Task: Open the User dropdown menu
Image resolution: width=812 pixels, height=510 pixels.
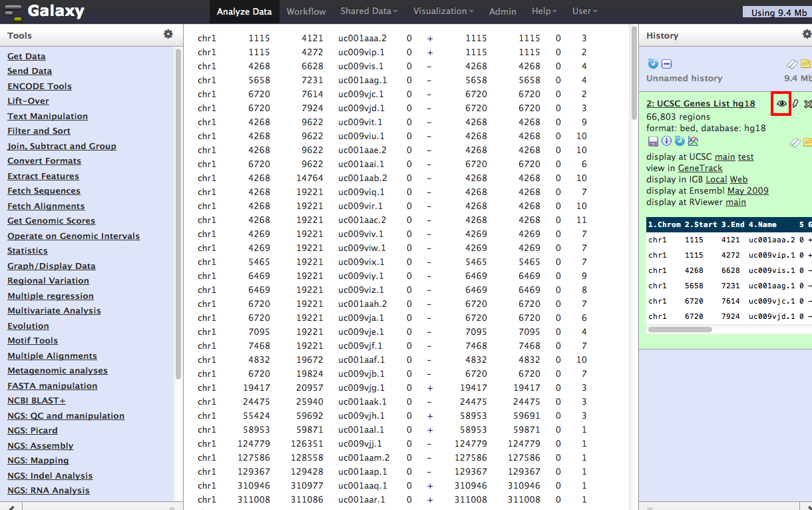Action: tap(585, 11)
